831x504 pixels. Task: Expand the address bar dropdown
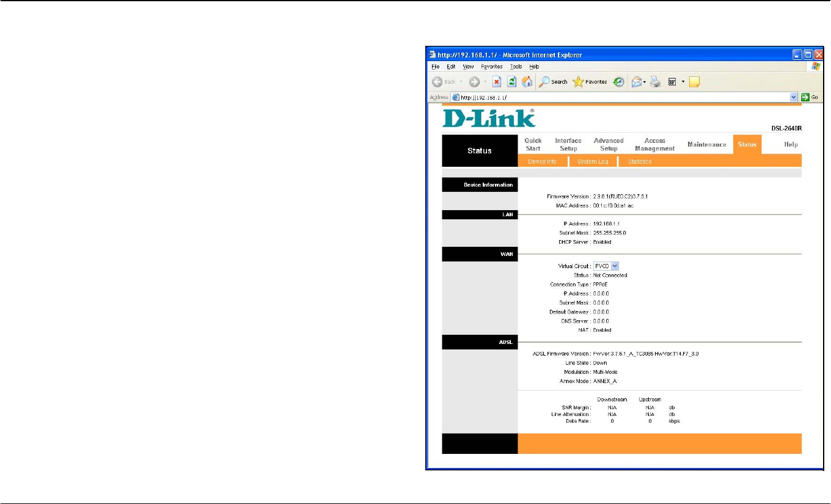[794, 97]
